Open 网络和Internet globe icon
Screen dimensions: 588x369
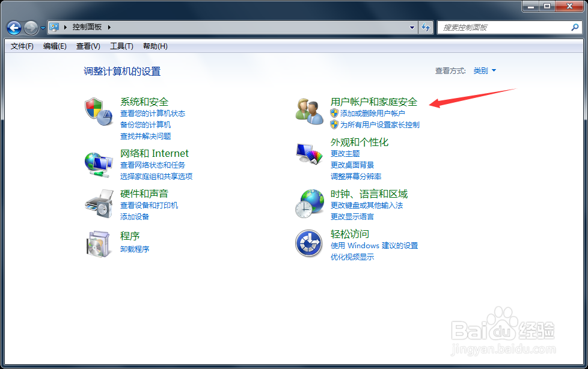[x=98, y=164]
